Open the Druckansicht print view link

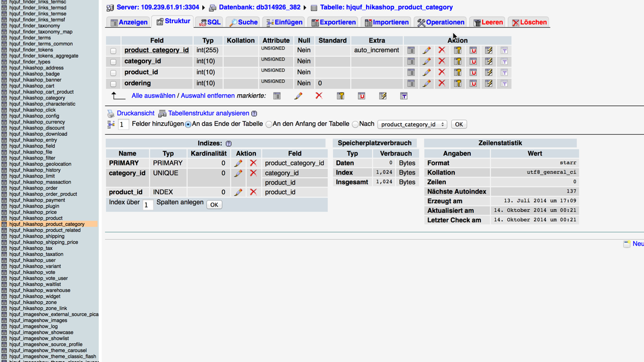tap(135, 113)
